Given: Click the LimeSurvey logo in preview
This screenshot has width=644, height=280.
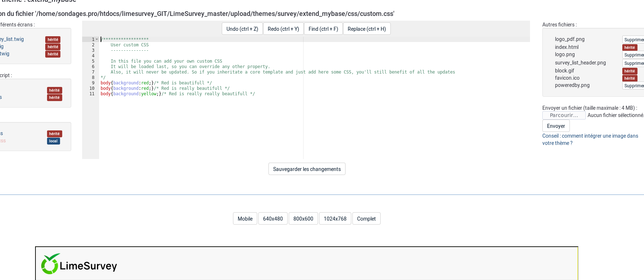Looking at the screenshot, I should pyautogui.click(x=79, y=264).
